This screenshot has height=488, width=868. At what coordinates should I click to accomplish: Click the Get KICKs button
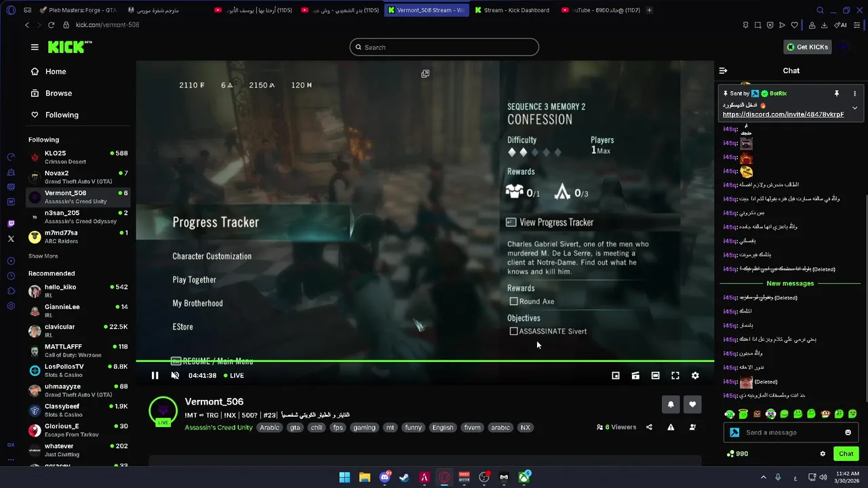click(x=807, y=47)
